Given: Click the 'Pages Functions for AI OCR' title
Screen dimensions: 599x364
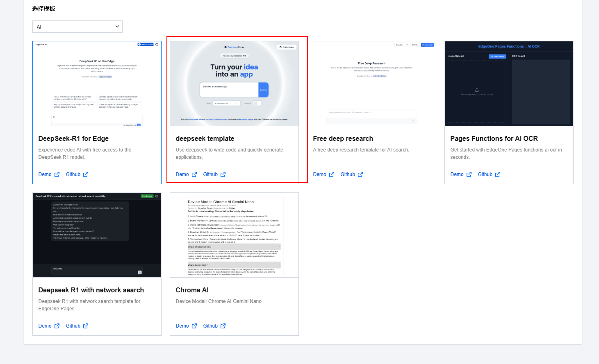Looking at the screenshot, I should [x=494, y=139].
